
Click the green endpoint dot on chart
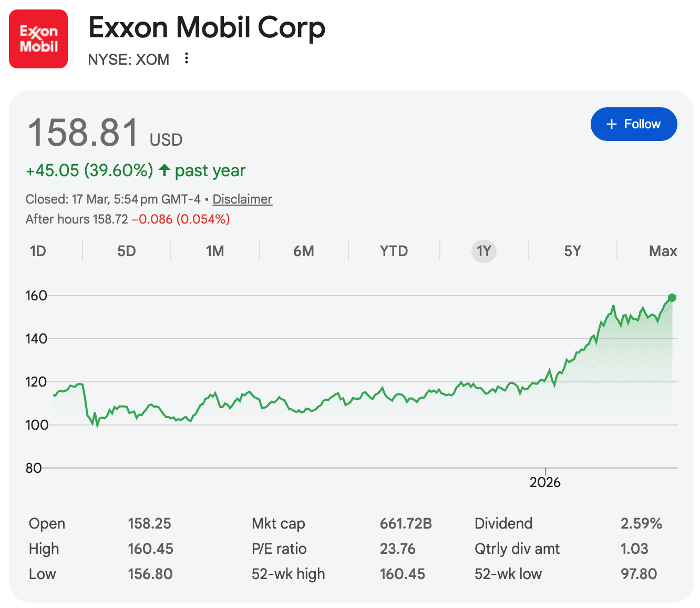[x=672, y=298]
